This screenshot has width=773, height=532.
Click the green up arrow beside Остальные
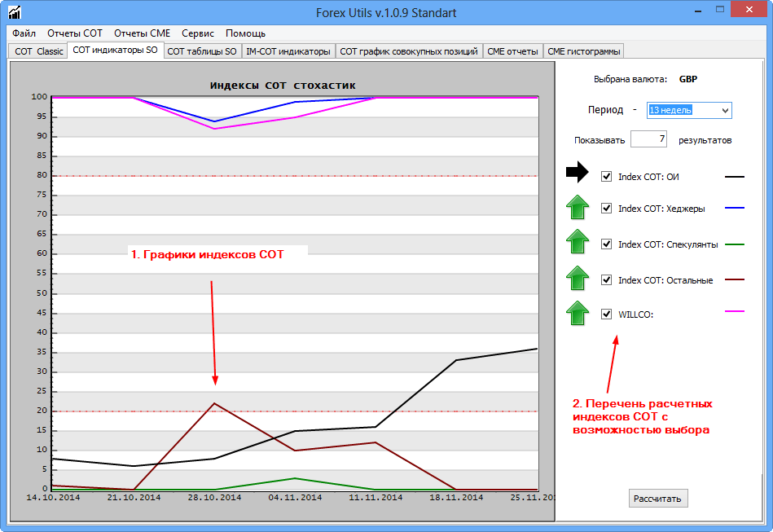tap(578, 279)
